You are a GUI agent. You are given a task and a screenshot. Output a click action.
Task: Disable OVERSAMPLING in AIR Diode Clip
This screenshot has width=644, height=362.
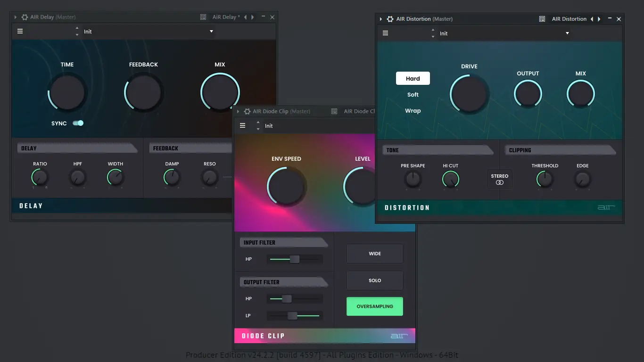point(374,306)
